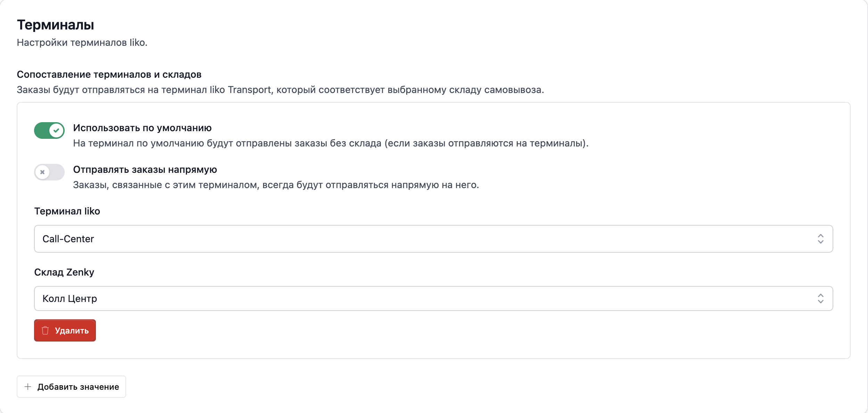
Task: Click the Терминал liko field label
Action: click(67, 211)
